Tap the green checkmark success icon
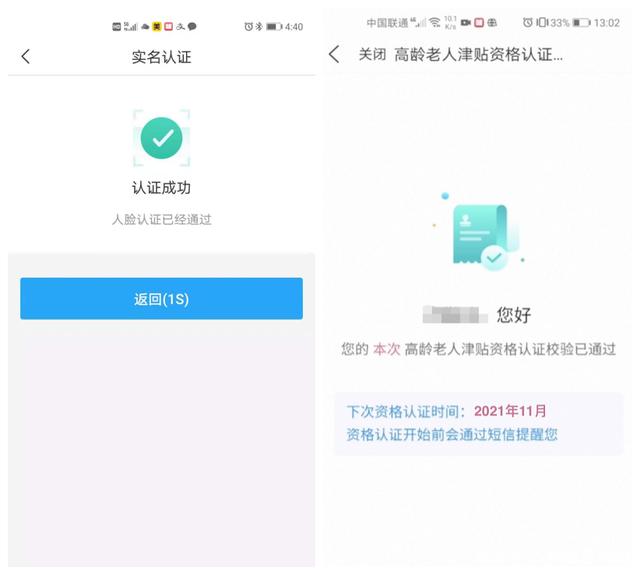Viewport: 640px width, 575px height. [162, 138]
